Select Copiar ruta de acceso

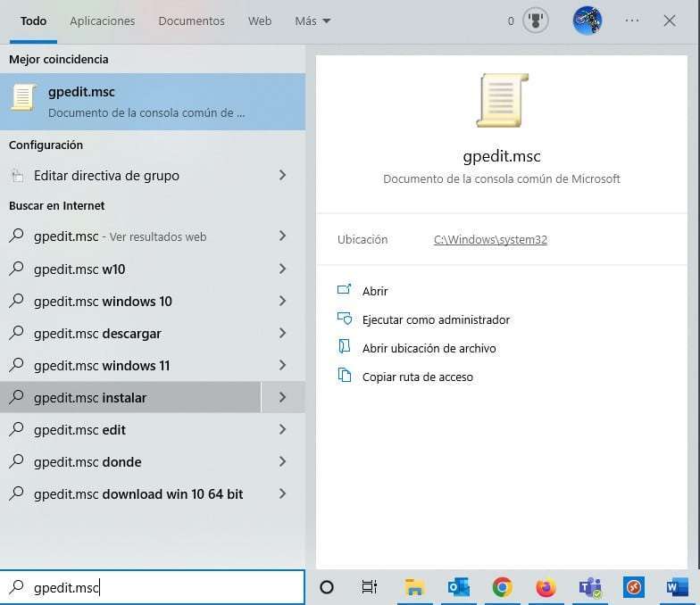418,377
